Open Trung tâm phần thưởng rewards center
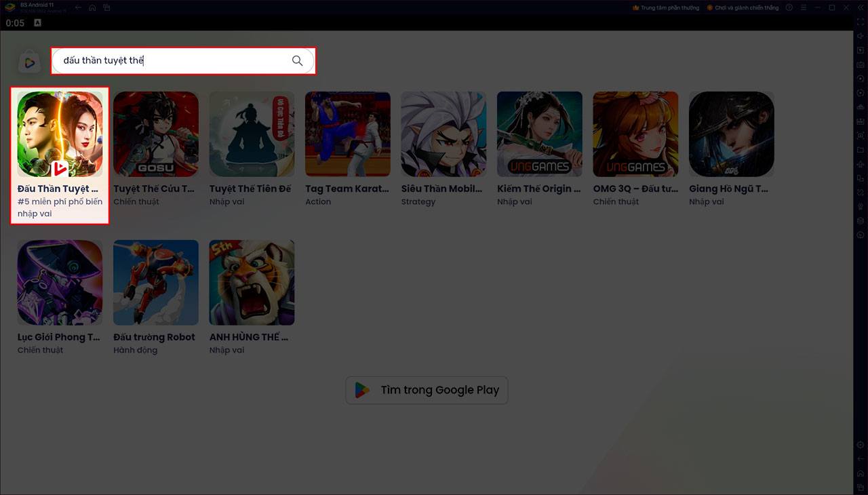The width and height of the screenshot is (868, 495). click(666, 7)
